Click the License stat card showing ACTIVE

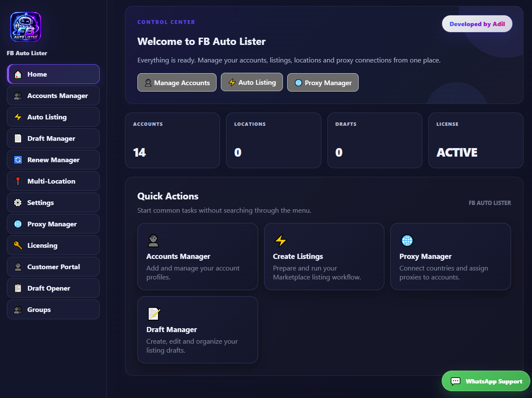click(476, 140)
